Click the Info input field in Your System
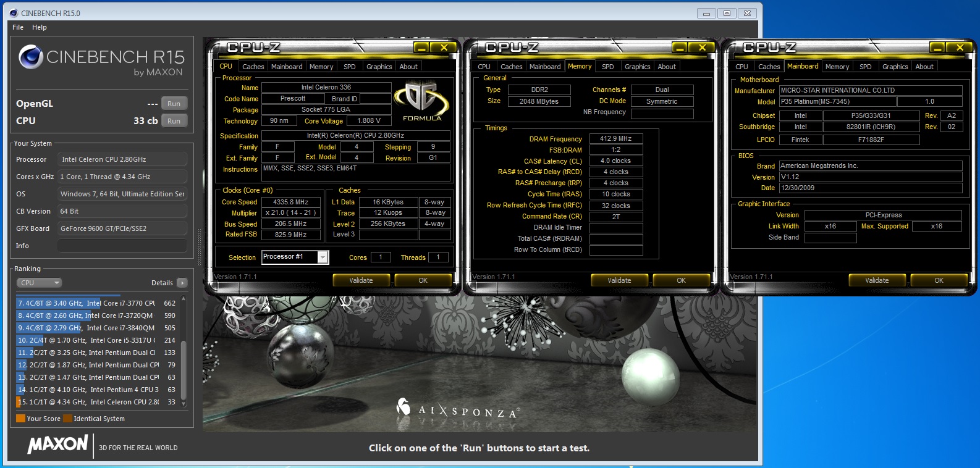The height and width of the screenshot is (468, 980). [x=122, y=246]
